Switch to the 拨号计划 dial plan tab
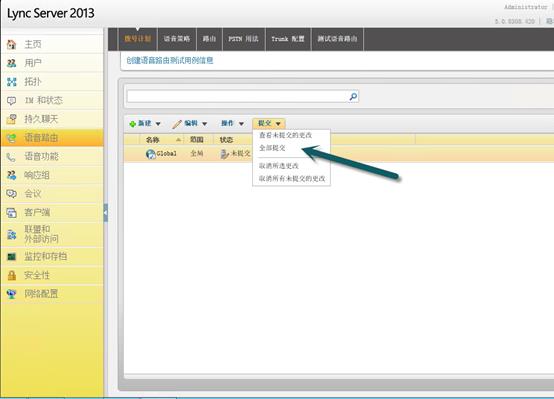 (x=137, y=39)
